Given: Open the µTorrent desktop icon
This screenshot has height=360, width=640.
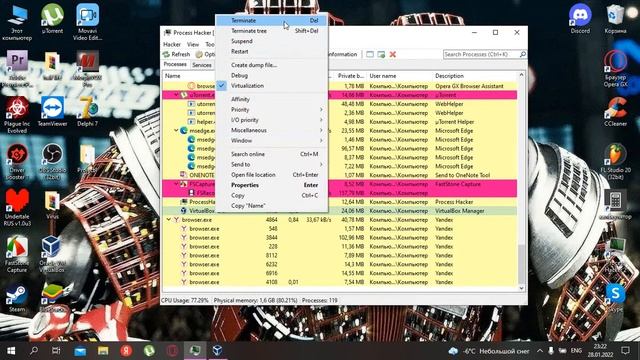Looking at the screenshot, I should coord(52,19).
